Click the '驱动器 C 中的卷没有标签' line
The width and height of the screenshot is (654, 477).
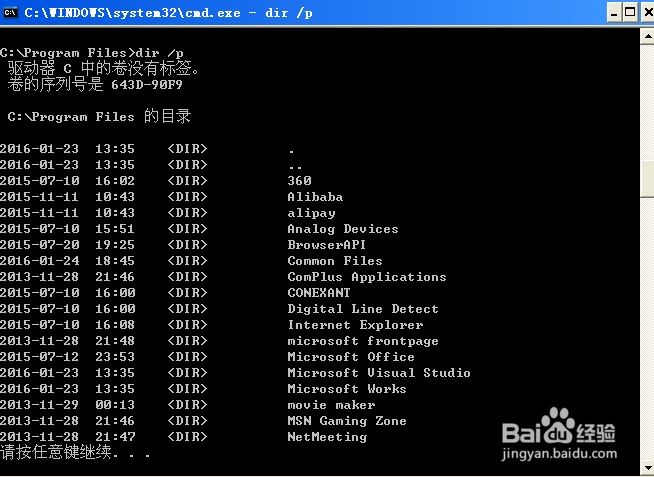(103, 68)
